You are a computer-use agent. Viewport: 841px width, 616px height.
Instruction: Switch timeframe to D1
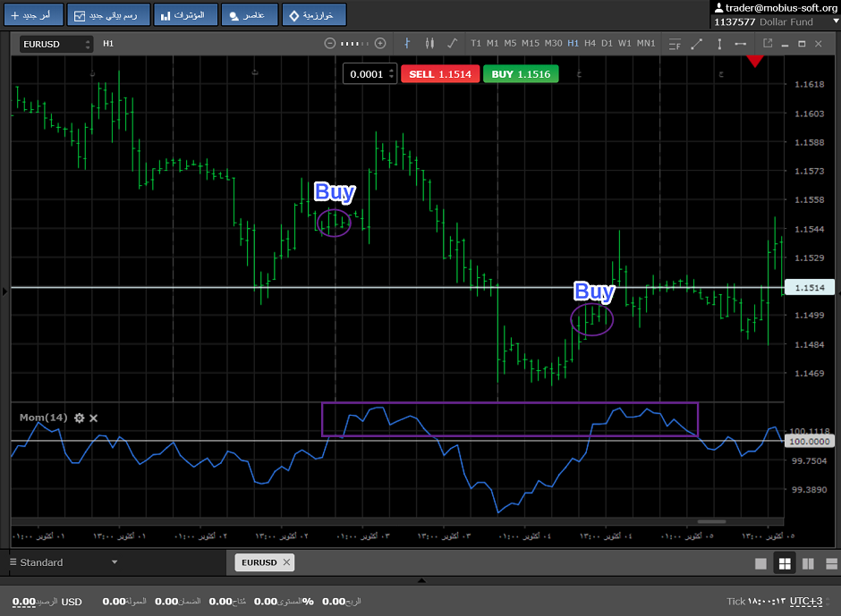click(607, 44)
